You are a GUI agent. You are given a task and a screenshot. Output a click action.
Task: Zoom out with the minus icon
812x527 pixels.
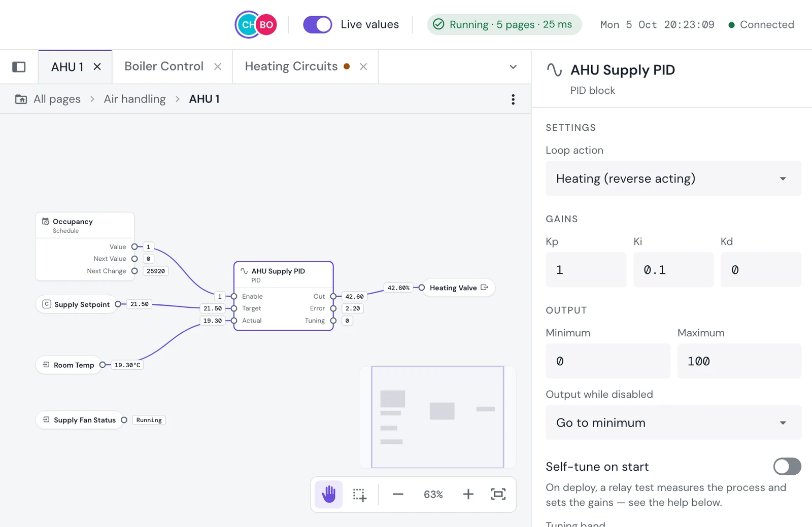click(398, 494)
